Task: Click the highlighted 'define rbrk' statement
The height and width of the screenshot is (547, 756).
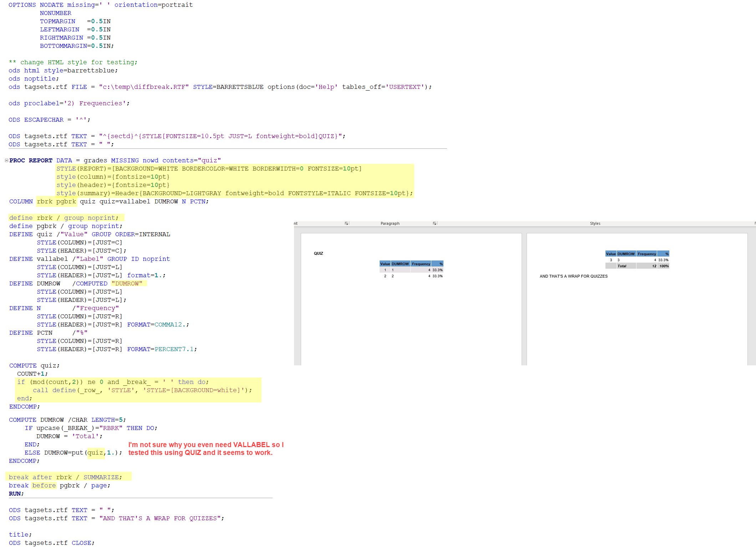Action: (64, 218)
